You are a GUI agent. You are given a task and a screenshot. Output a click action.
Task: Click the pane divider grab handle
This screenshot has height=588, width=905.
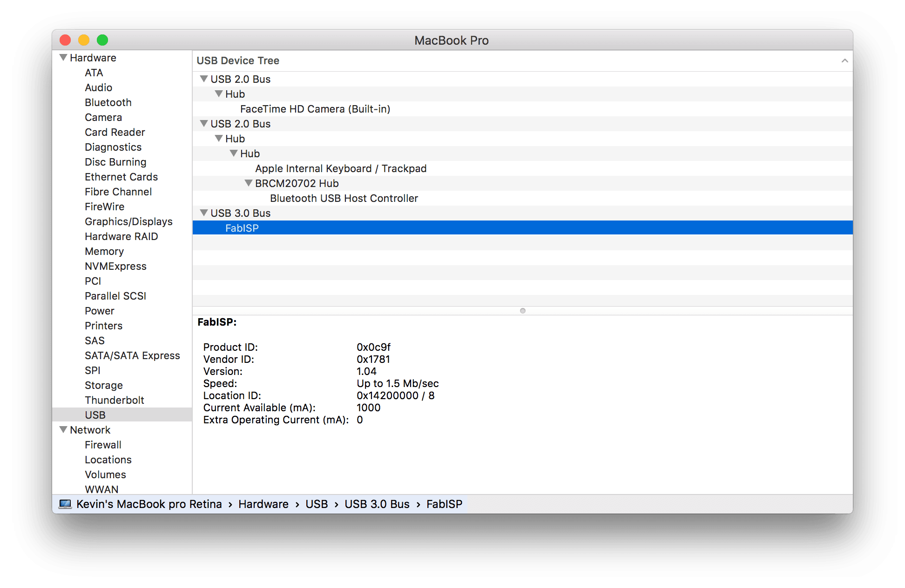(x=522, y=311)
